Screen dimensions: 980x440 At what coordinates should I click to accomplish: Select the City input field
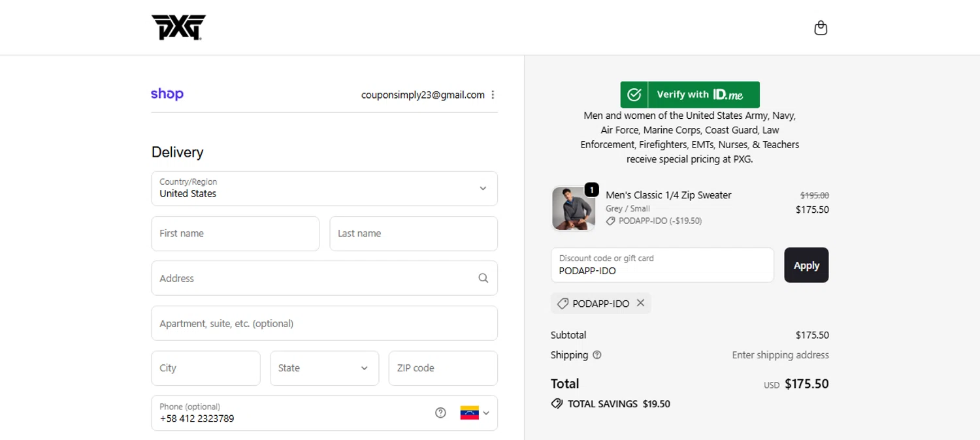click(x=205, y=368)
